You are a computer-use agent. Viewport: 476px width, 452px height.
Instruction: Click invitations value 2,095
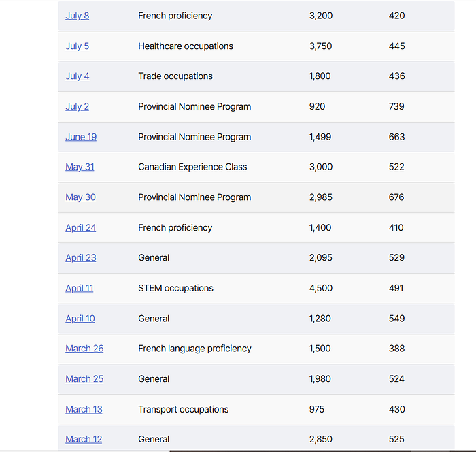[321, 258]
